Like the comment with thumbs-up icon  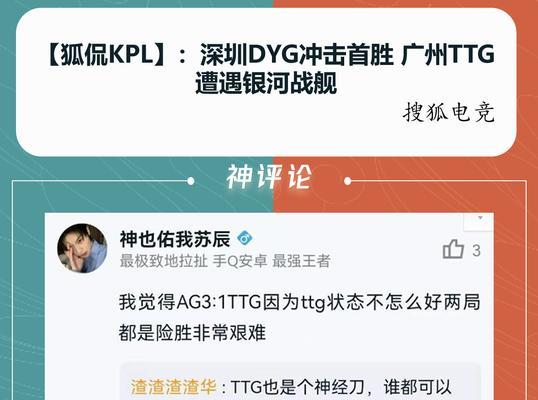pyautogui.click(x=453, y=249)
